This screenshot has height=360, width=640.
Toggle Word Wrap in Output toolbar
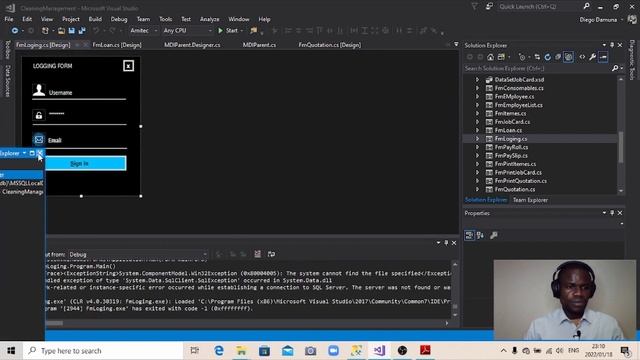271,254
